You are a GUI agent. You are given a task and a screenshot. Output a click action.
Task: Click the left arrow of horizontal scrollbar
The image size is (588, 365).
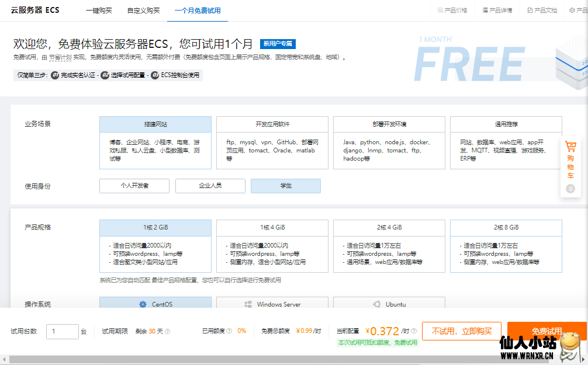point(4,360)
